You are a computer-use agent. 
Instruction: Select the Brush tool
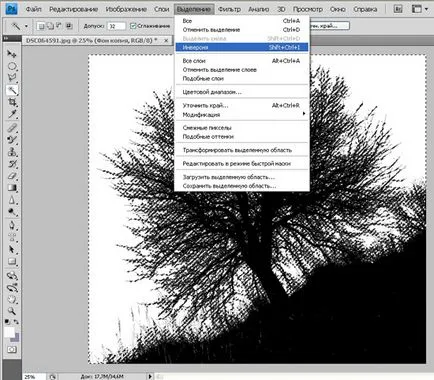[12, 140]
